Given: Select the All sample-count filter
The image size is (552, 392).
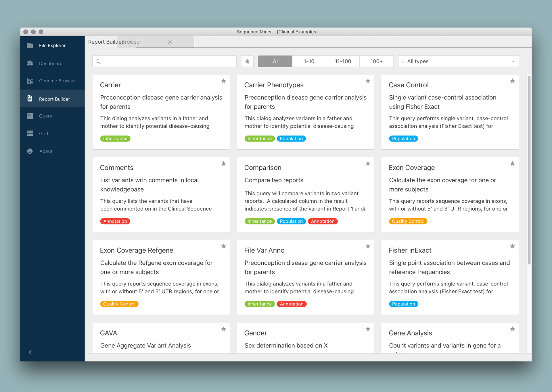Looking at the screenshot, I should click(275, 61).
